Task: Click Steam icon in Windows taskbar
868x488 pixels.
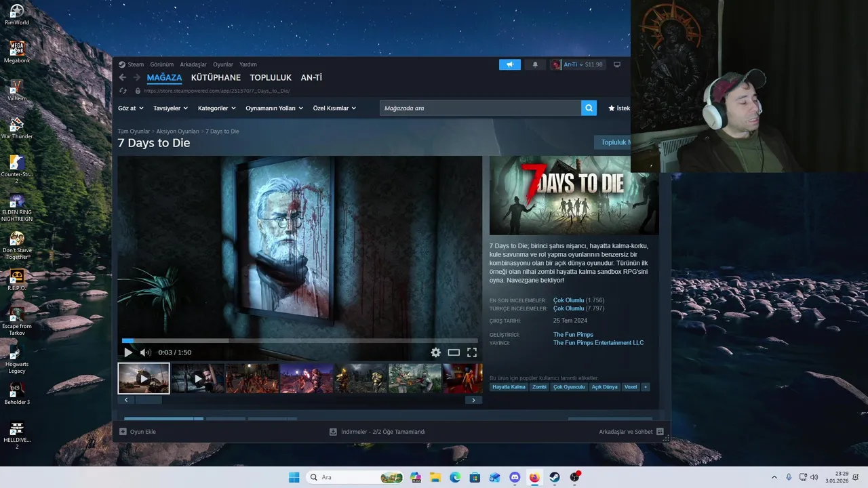Action: pos(554,477)
